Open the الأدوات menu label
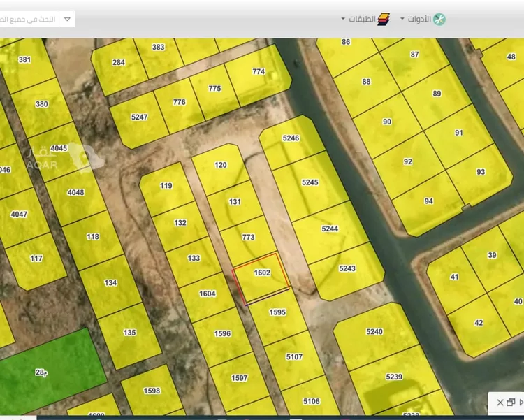The width and height of the screenshot is (524, 420). point(419,19)
